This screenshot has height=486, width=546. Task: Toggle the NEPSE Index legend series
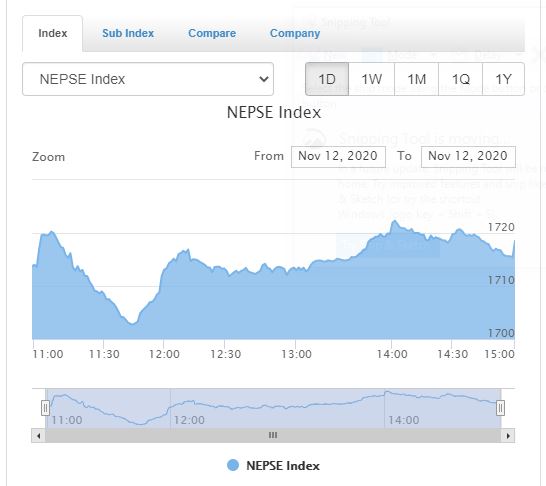pos(273,465)
